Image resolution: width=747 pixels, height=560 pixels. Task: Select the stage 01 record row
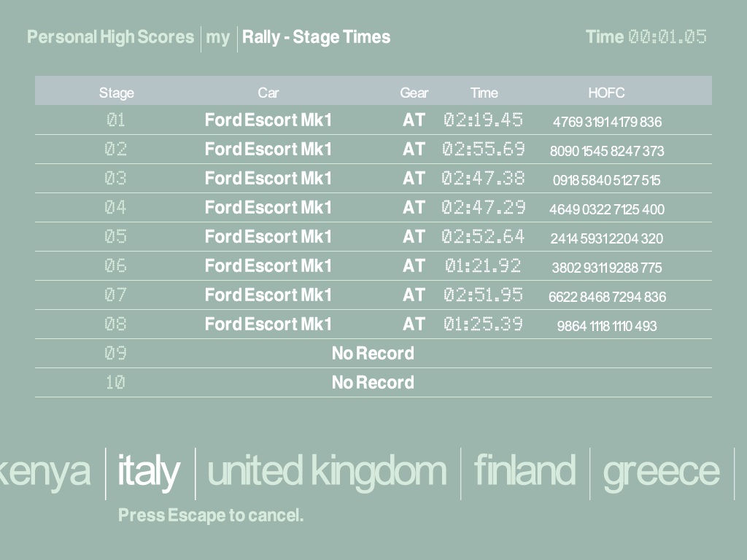click(373, 120)
